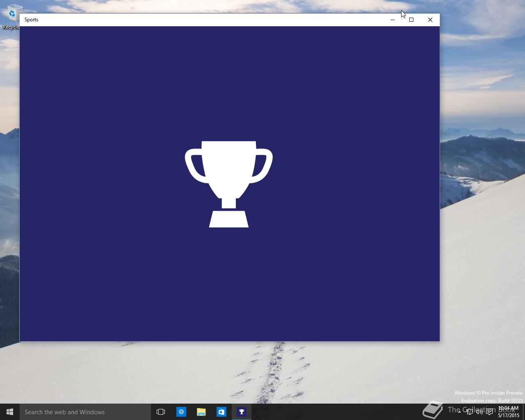
Task: Close the Sports window
Action: (x=430, y=20)
